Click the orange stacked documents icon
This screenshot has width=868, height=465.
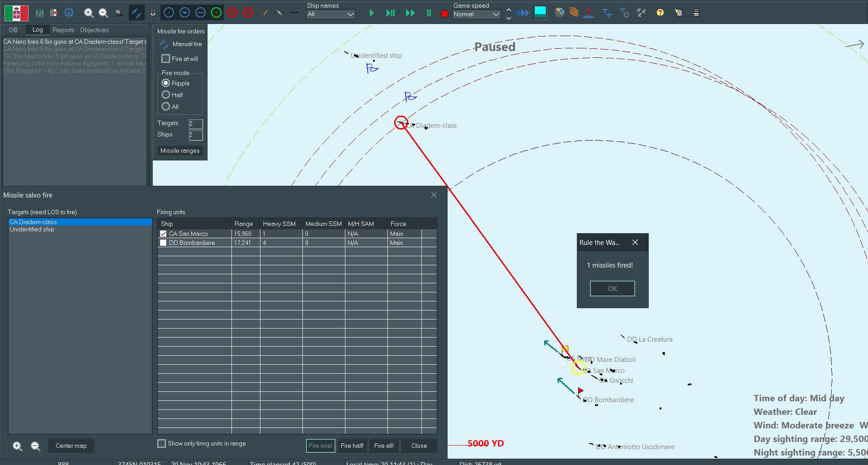click(574, 13)
